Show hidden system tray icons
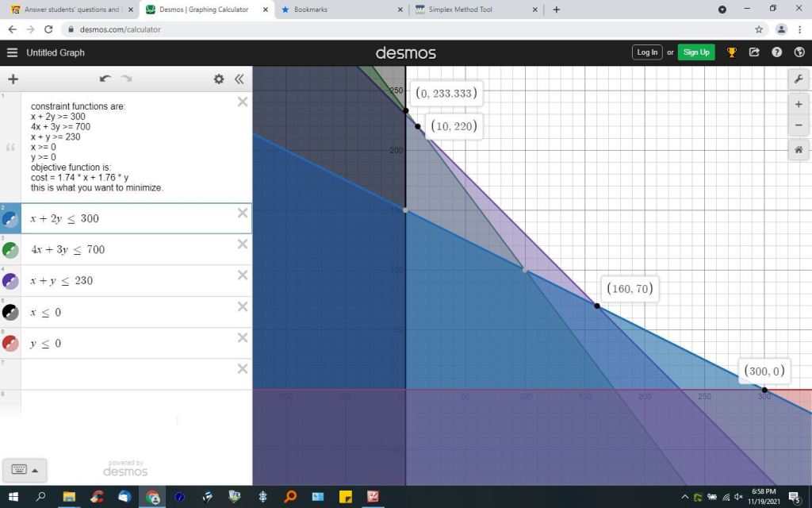Image resolution: width=812 pixels, height=508 pixels. tap(684, 498)
